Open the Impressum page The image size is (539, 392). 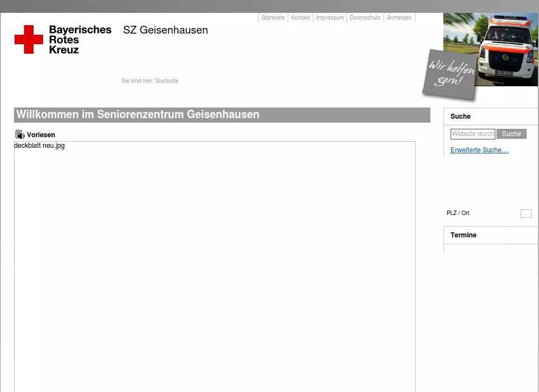point(330,18)
